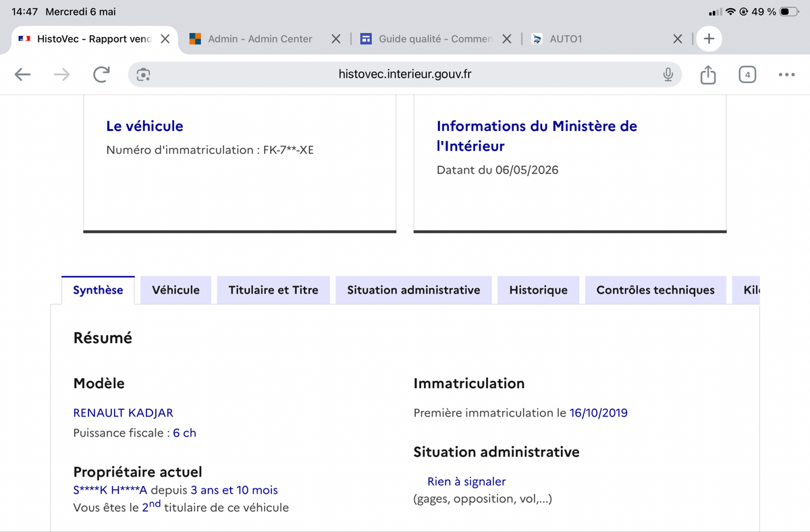This screenshot has width=810, height=532.
Task: Open the Titulaire et Titre tab
Action: (273, 290)
